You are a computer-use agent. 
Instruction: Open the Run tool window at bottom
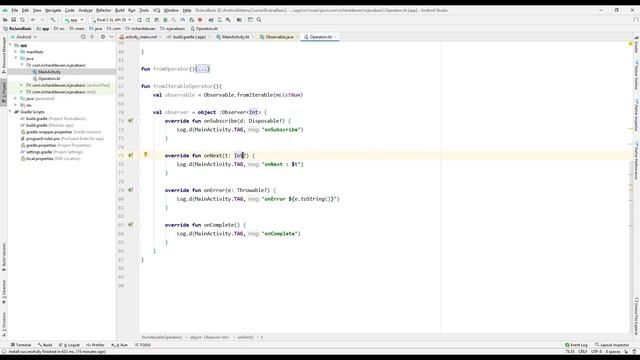click(x=120, y=345)
